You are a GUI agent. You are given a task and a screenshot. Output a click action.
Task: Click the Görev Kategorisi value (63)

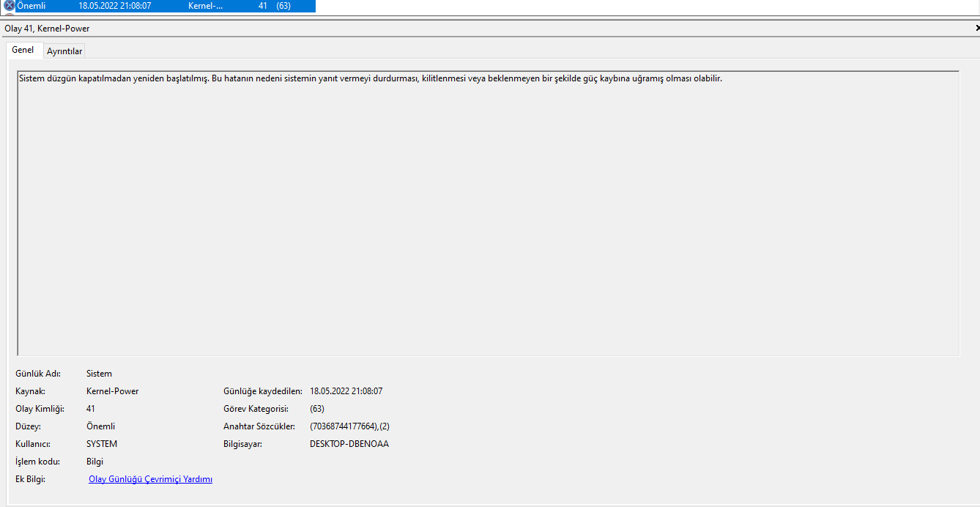click(x=317, y=409)
